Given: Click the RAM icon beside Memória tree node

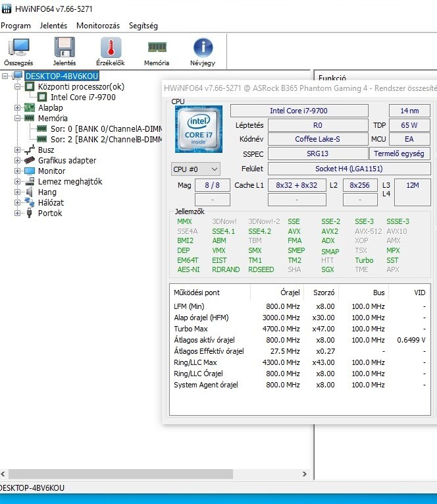Looking at the screenshot, I should coord(30,118).
